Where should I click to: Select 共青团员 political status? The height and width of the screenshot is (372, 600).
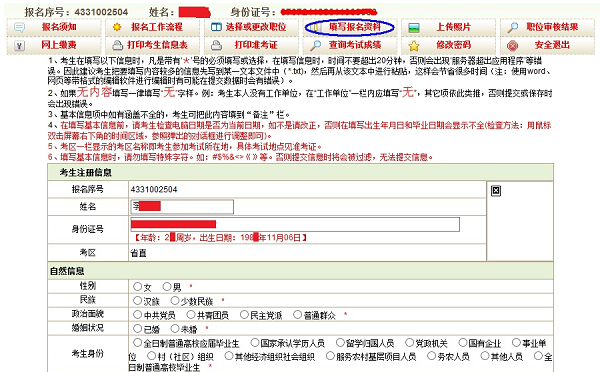[x=191, y=315]
